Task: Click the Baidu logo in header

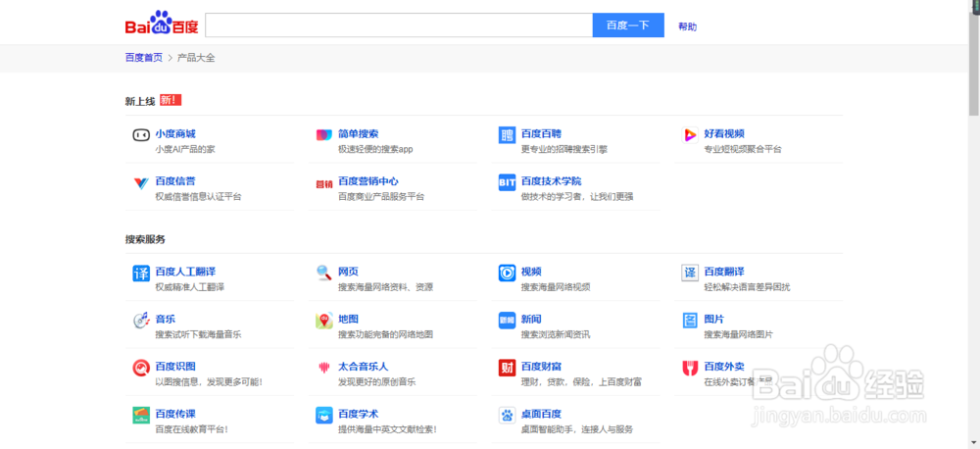Action: click(x=162, y=25)
